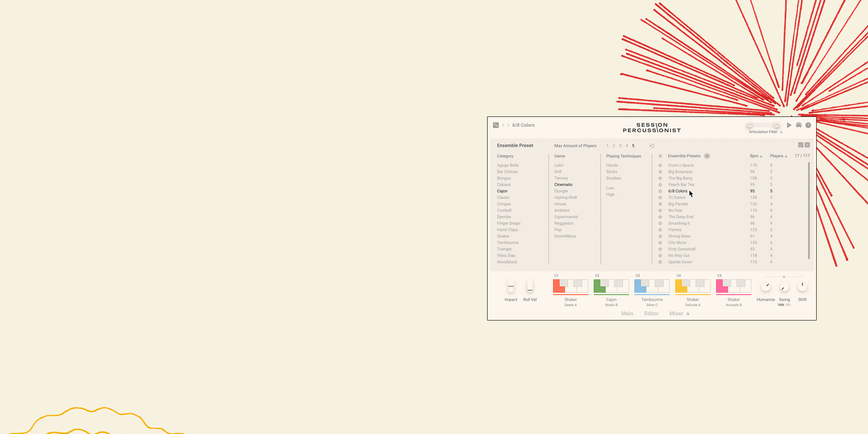This screenshot has height=434, width=868.
Task: Switch to the Mixer tab
Action: pos(676,313)
